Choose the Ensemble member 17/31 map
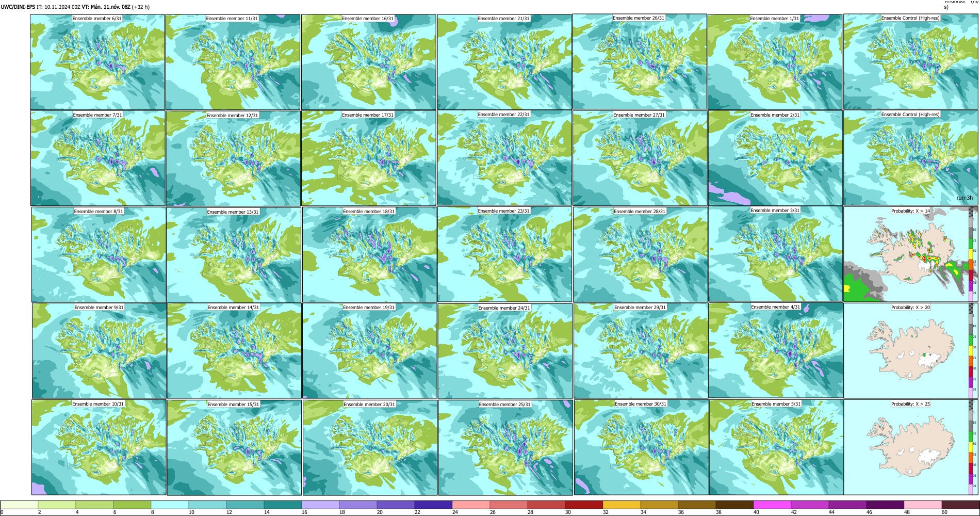This screenshot has height=516, width=980. pos(369,158)
